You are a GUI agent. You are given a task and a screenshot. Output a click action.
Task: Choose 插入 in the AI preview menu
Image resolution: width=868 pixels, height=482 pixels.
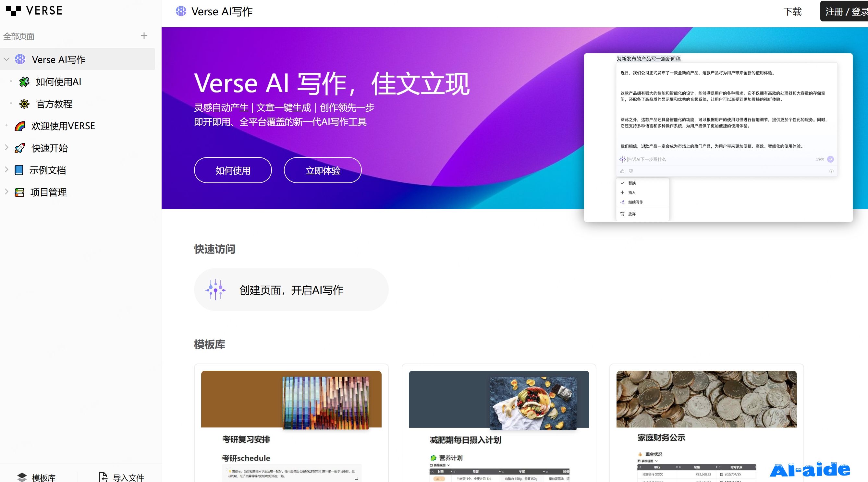(x=643, y=192)
